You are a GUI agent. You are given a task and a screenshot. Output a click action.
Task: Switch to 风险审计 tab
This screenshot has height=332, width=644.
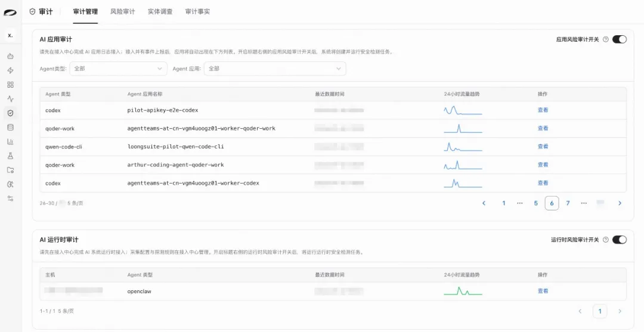coord(122,11)
